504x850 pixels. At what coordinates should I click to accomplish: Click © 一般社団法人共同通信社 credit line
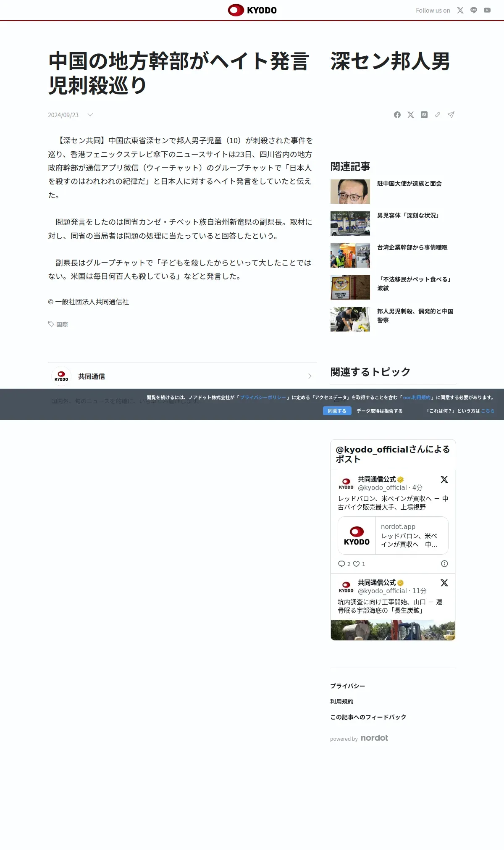click(x=89, y=302)
